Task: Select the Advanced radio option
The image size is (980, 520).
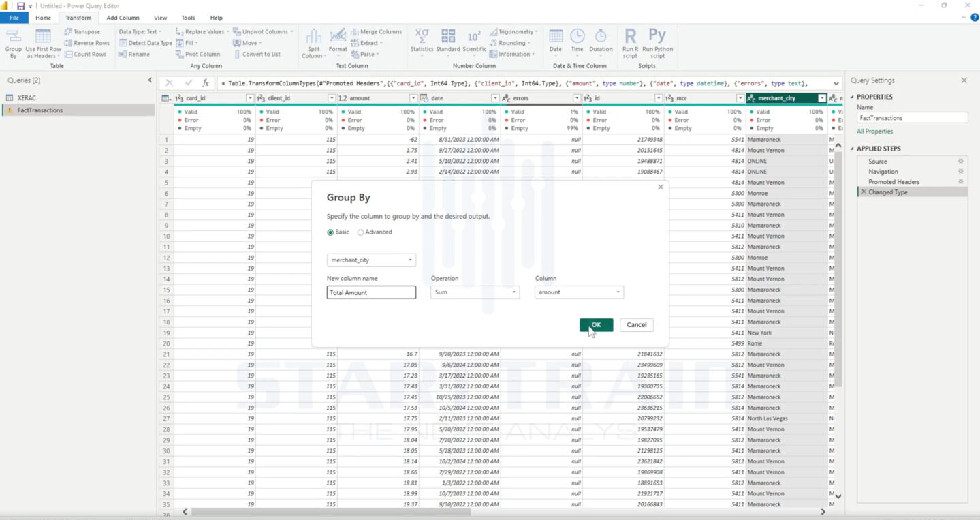Action: pos(360,232)
